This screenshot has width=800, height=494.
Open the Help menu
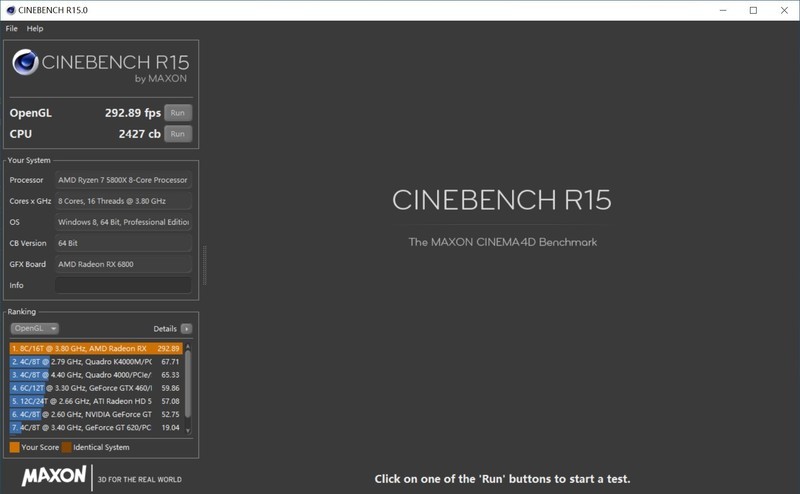(35, 29)
